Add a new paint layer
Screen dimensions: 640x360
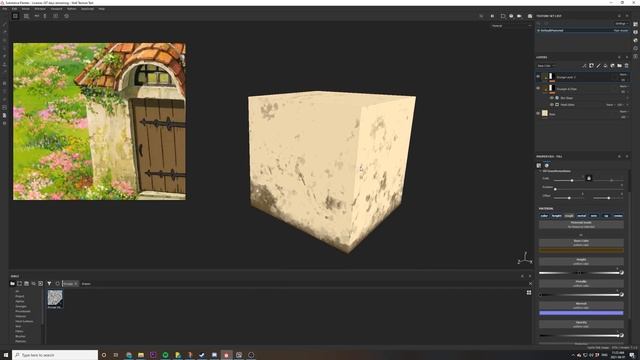click(x=598, y=66)
